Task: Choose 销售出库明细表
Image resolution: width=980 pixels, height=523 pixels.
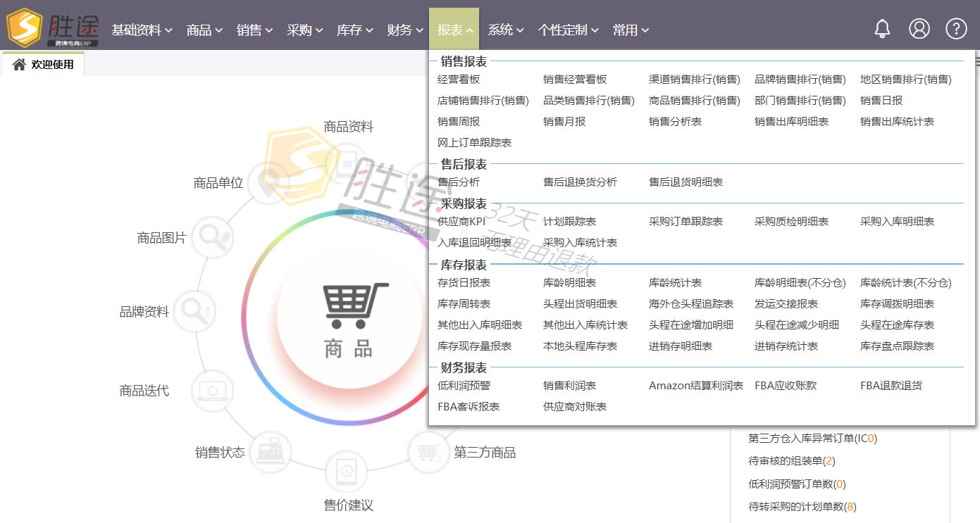Action: coord(791,122)
